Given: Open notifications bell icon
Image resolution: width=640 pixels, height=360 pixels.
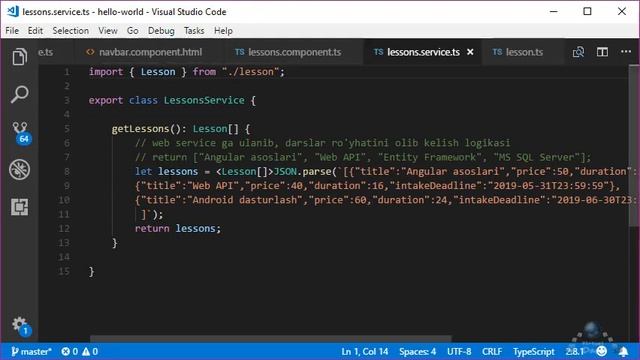Looking at the screenshot, I should [x=623, y=351].
